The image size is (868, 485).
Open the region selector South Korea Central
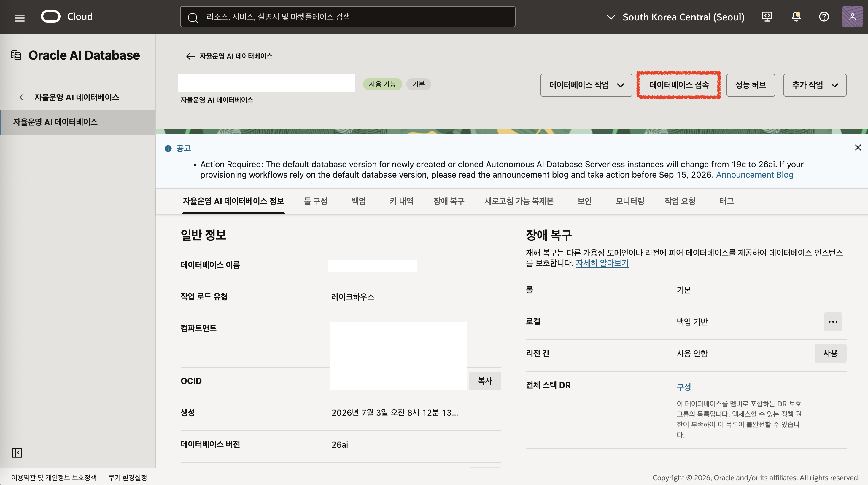675,17
